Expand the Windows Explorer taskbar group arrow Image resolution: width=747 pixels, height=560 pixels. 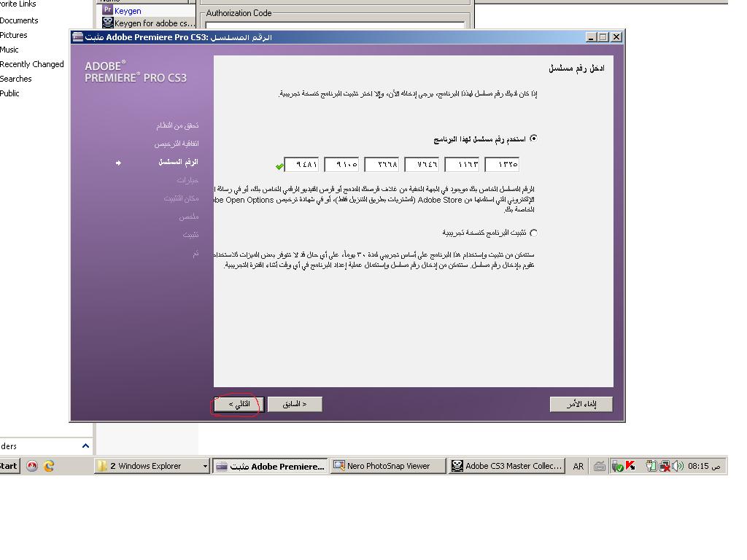point(205,466)
